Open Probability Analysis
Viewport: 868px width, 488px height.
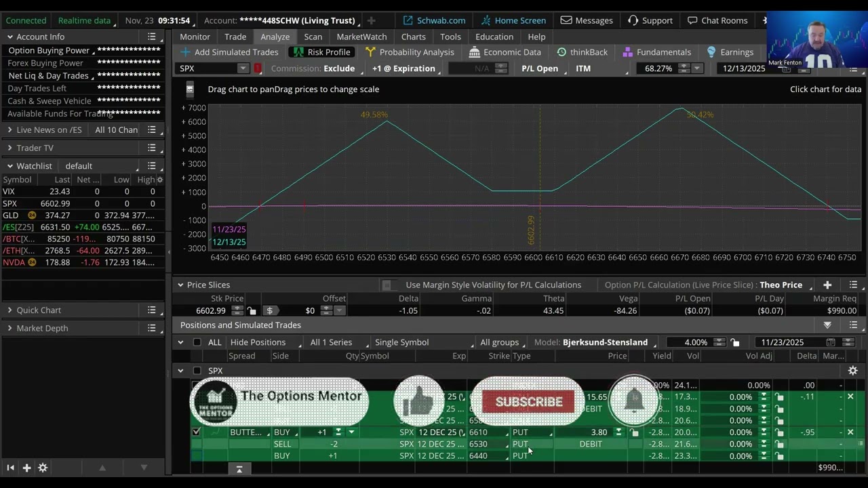(x=410, y=52)
